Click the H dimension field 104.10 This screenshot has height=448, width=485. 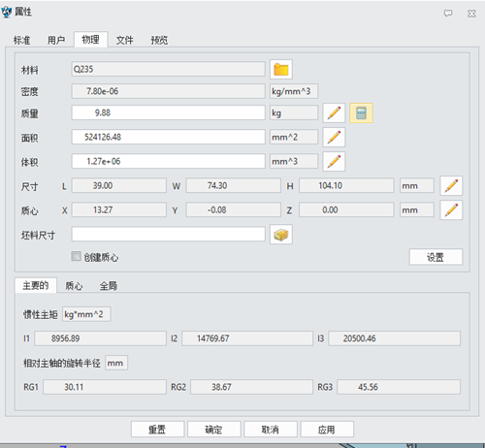pyautogui.click(x=346, y=185)
